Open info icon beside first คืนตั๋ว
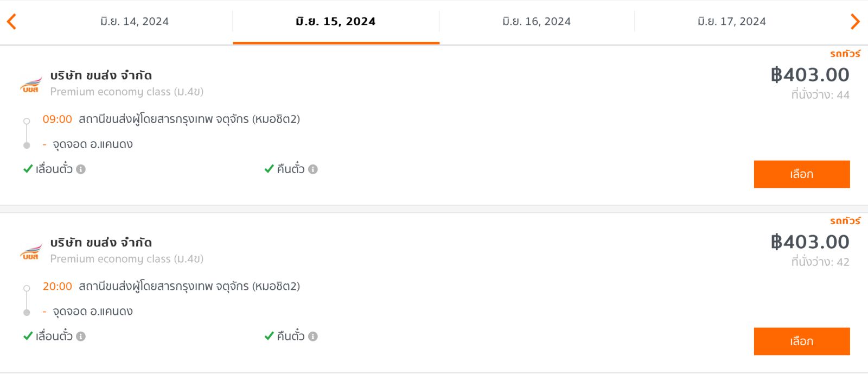 [313, 169]
